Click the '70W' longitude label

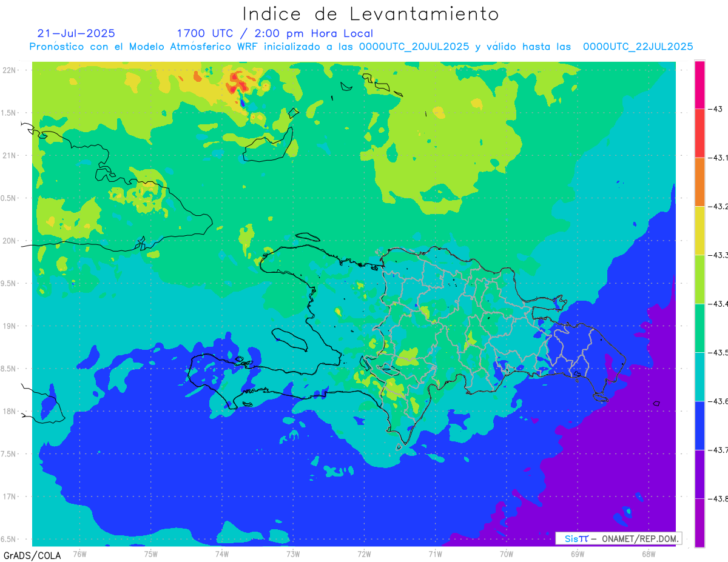[507, 554]
